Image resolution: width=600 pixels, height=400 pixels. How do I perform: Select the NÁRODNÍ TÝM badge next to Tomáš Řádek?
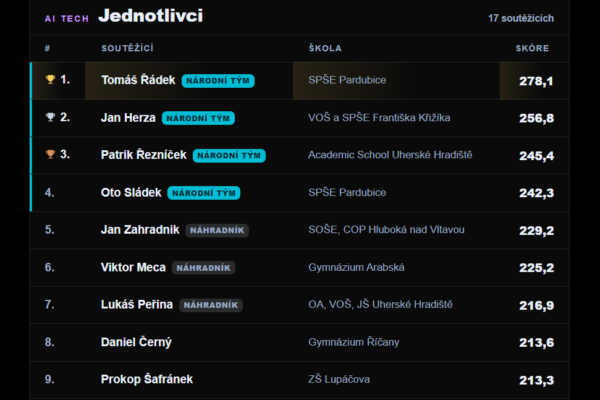[218, 81]
